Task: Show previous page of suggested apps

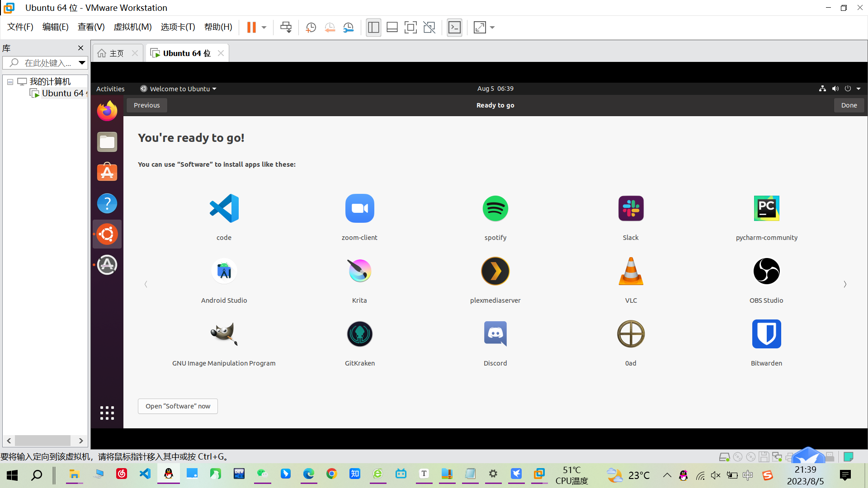Action: tap(146, 284)
